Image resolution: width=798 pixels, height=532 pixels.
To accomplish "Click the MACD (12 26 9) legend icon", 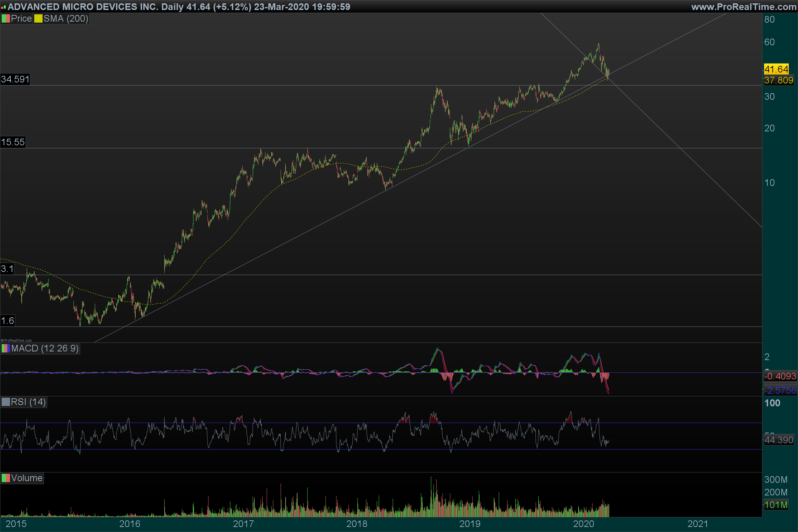I will pos(6,348).
